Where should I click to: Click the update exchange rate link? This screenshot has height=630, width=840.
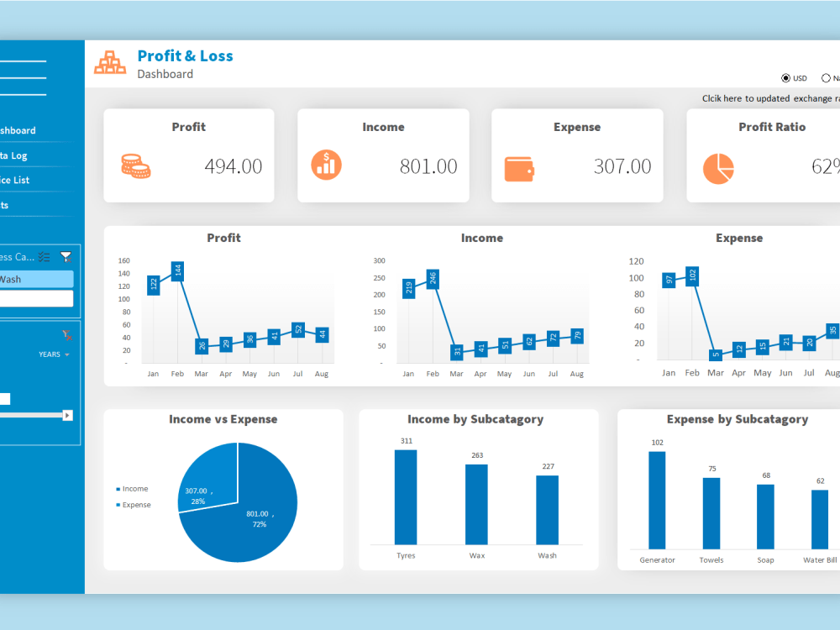coord(771,98)
